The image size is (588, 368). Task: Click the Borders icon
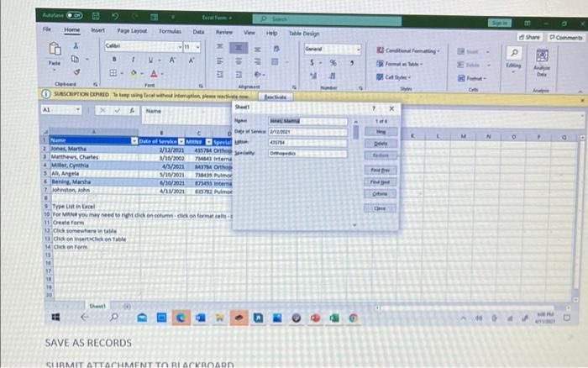tap(113, 73)
